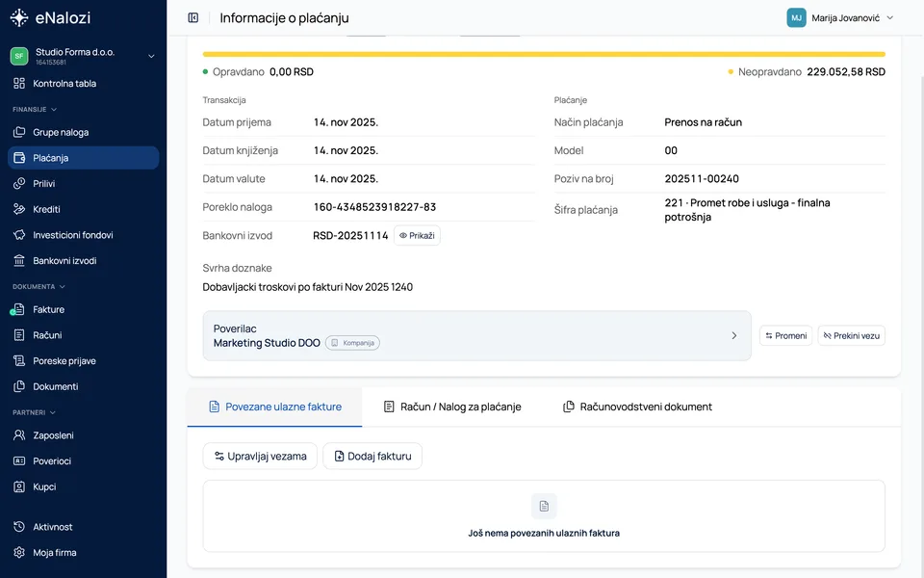Open Poverilac Marketing Studio DOO details chevron
Viewport: 924px width, 578px height.
click(733, 335)
